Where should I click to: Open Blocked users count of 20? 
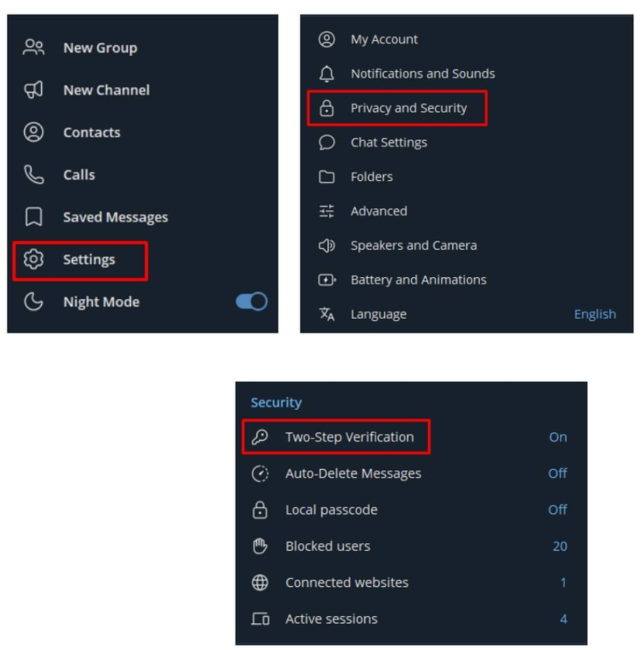(x=559, y=546)
